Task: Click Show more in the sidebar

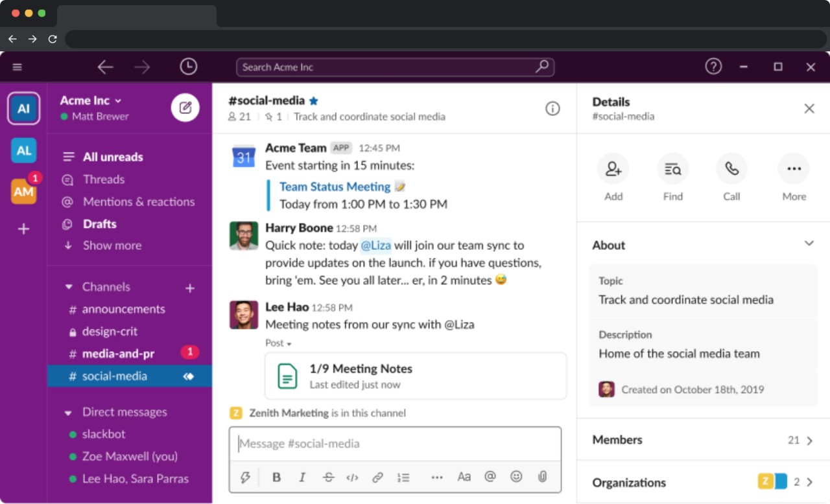Action: pos(112,246)
